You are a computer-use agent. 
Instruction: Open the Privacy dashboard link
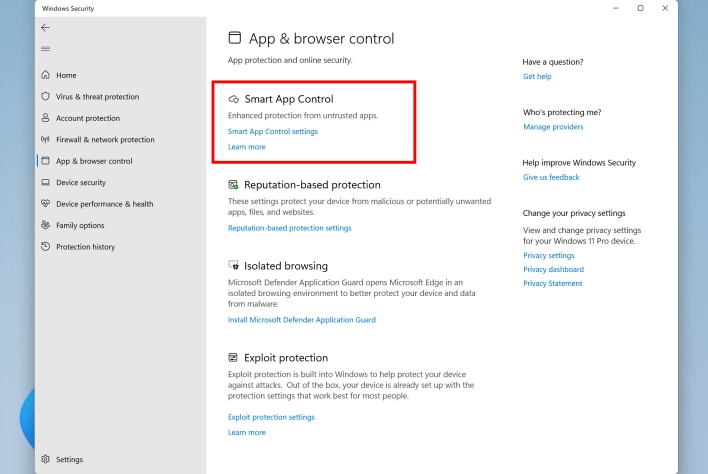click(x=553, y=270)
